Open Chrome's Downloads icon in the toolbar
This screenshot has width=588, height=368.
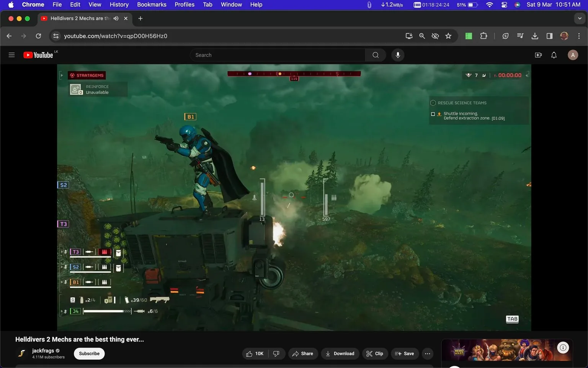coord(535,36)
